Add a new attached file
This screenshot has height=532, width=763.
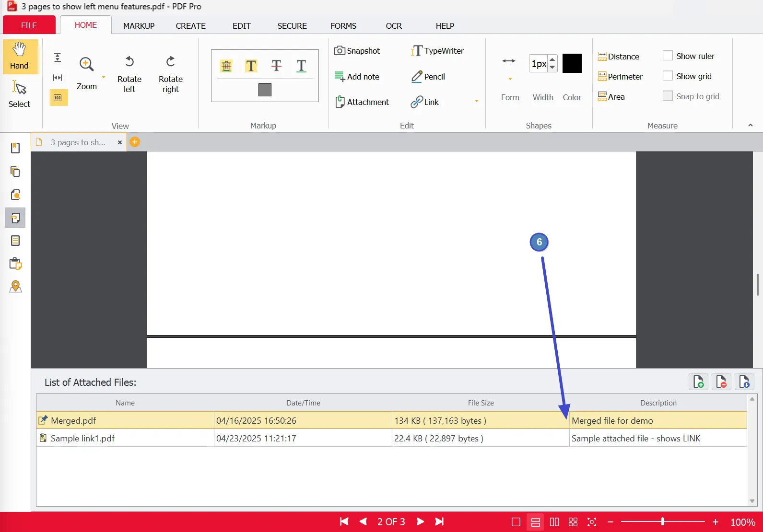pyautogui.click(x=699, y=382)
